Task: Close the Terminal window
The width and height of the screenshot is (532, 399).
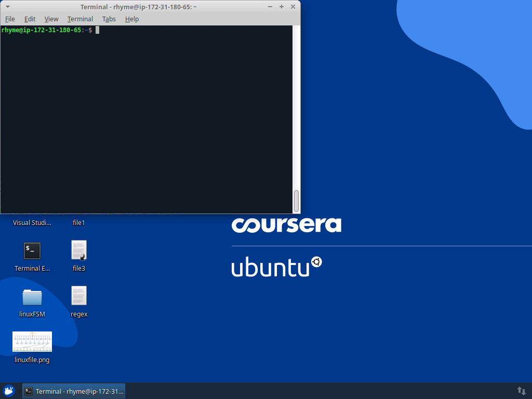Action: 293,7
